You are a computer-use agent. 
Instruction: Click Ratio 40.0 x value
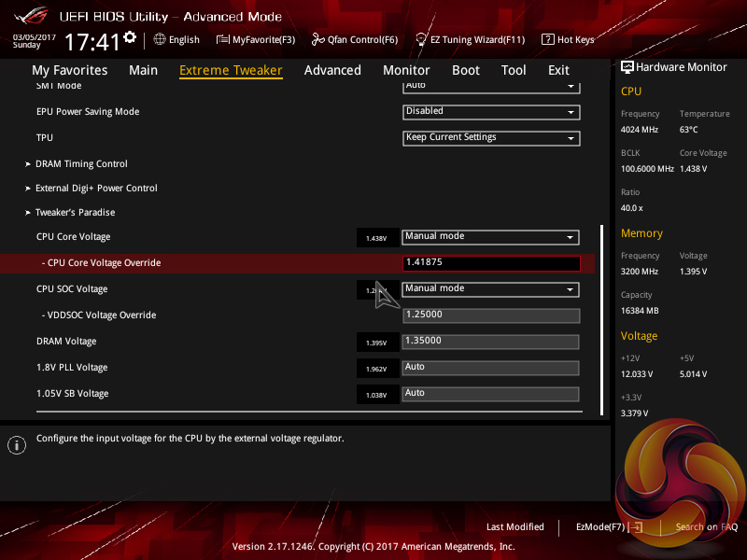pos(632,208)
